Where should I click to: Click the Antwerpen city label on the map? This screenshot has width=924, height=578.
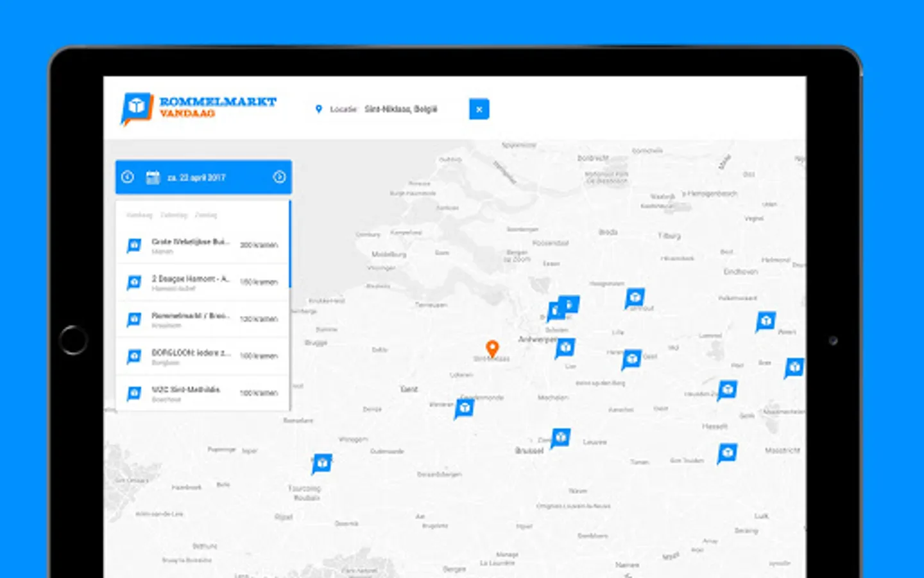[x=536, y=339]
